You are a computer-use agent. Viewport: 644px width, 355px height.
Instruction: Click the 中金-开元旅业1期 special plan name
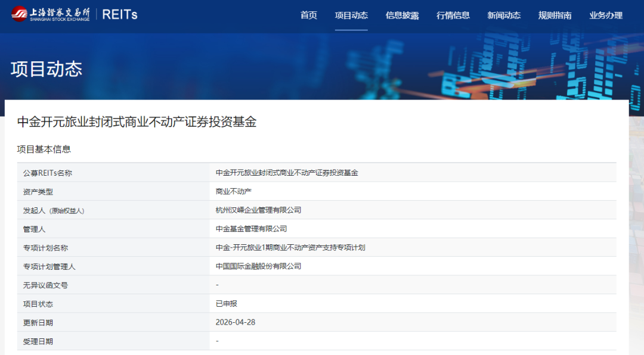[290, 248]
